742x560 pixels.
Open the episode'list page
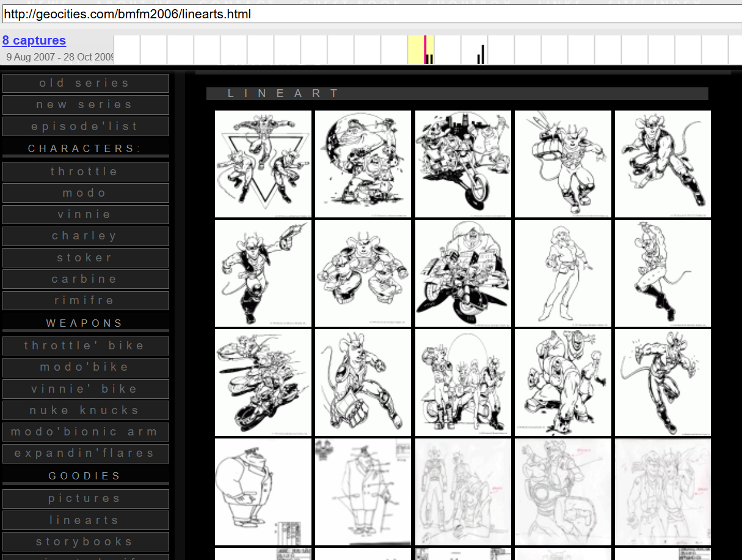(85, 126)
